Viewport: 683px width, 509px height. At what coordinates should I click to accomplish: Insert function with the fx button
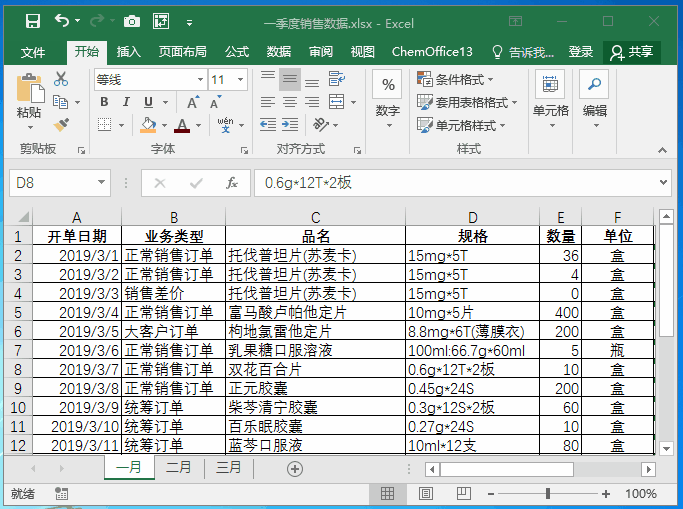pos(231,182)
